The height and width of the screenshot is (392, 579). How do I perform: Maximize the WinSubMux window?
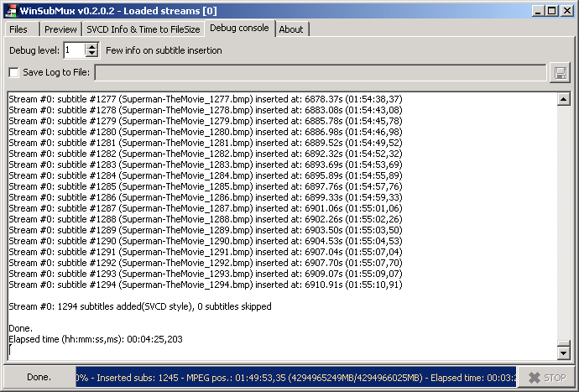[x=551, y=10]
